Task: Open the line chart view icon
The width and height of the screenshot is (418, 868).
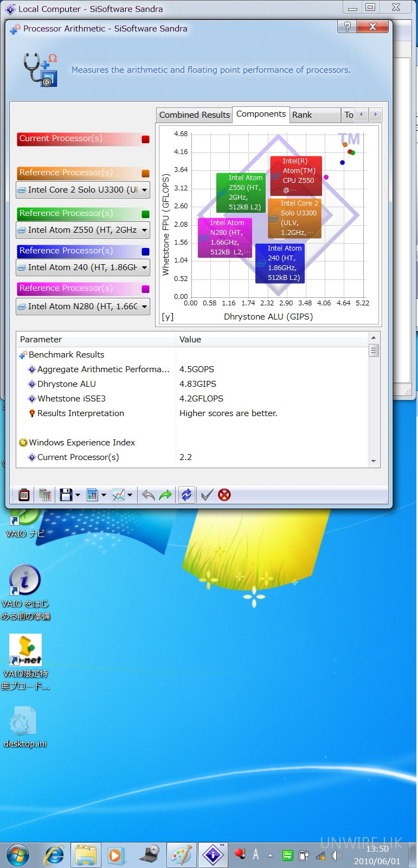Action: [118, 495]
